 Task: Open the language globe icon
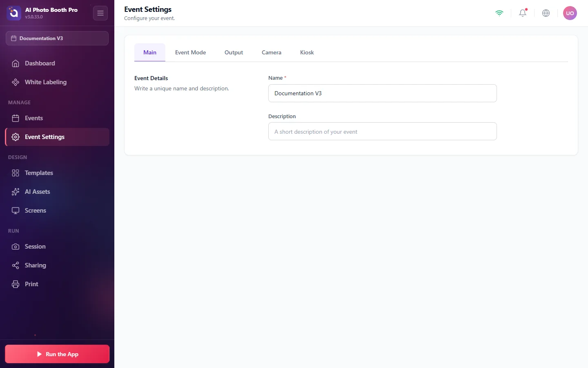546,13
